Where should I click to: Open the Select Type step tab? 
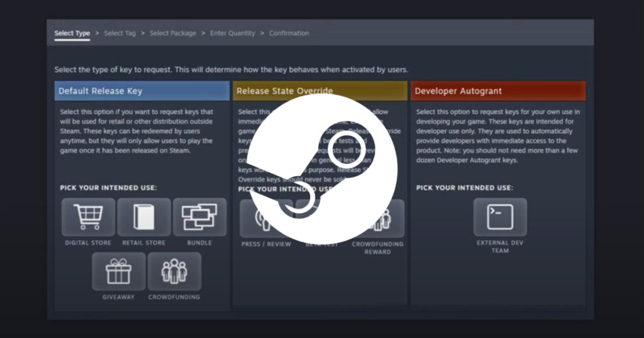(72, 33)
